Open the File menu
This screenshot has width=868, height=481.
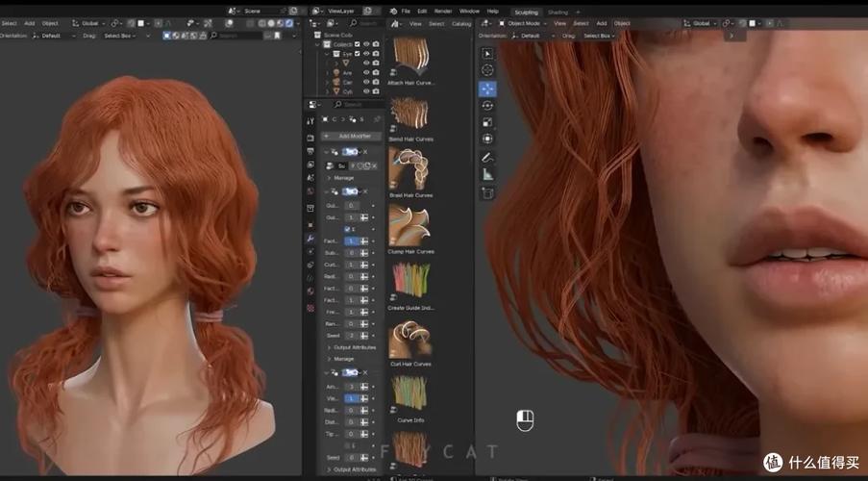[406, 12]
